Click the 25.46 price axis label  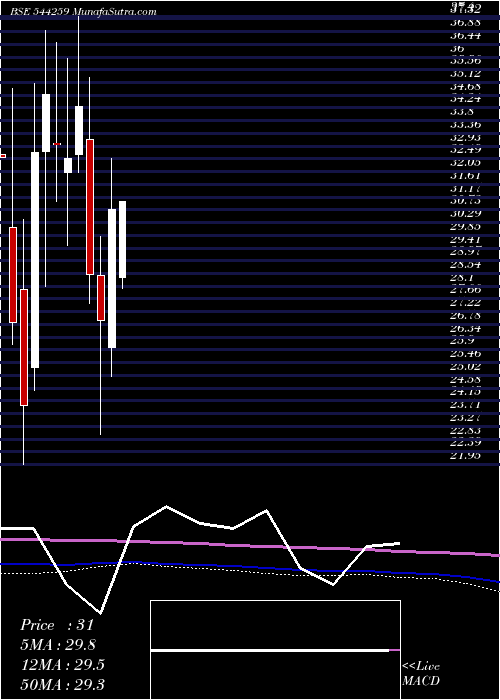(466, 354)
